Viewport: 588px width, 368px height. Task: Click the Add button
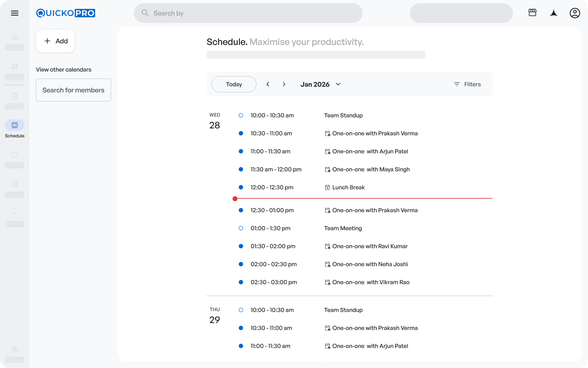pyautogui.click(x=56, y=41)
